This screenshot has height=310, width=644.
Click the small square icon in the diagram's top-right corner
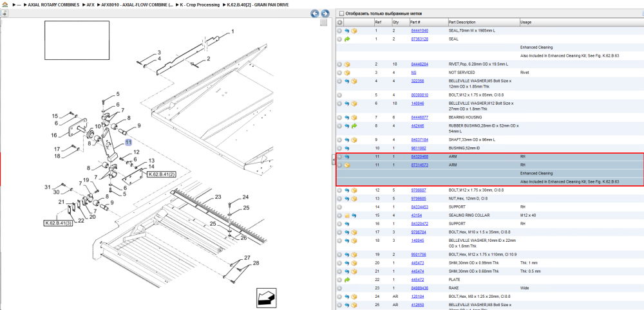[x=324, y=22]
